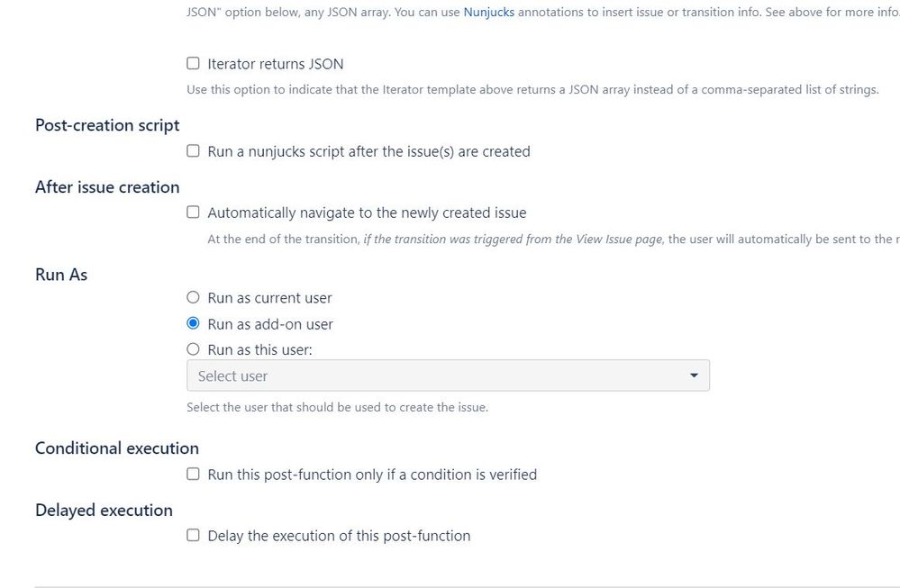Open the Select user dropdown field

[x=432, y=375]
